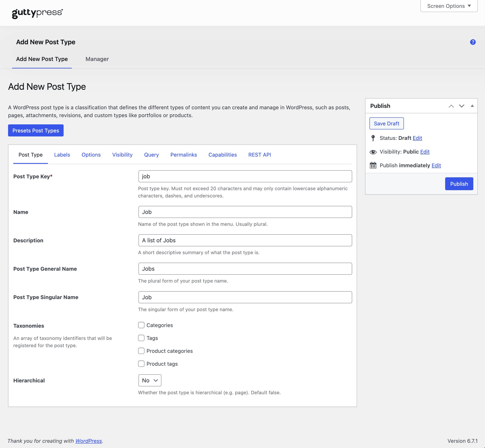Focus the Name input field
The image size is (485, 448).
click(x=245, y=212)
